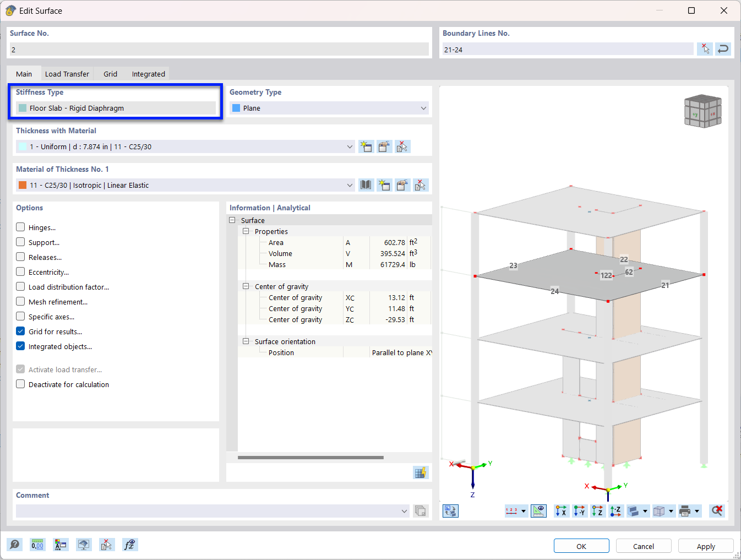Enable the Specific axes option
Image resolution: width=741 pixels, height=560 pixels.
point(20,316)
